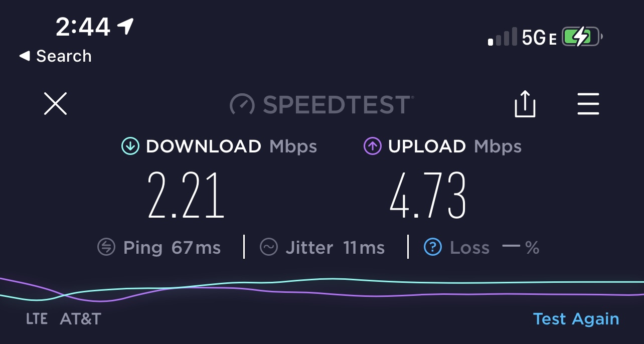Open the hamburger menu
Viewport: 644px width, 344px height.
[x=588, y=104]
